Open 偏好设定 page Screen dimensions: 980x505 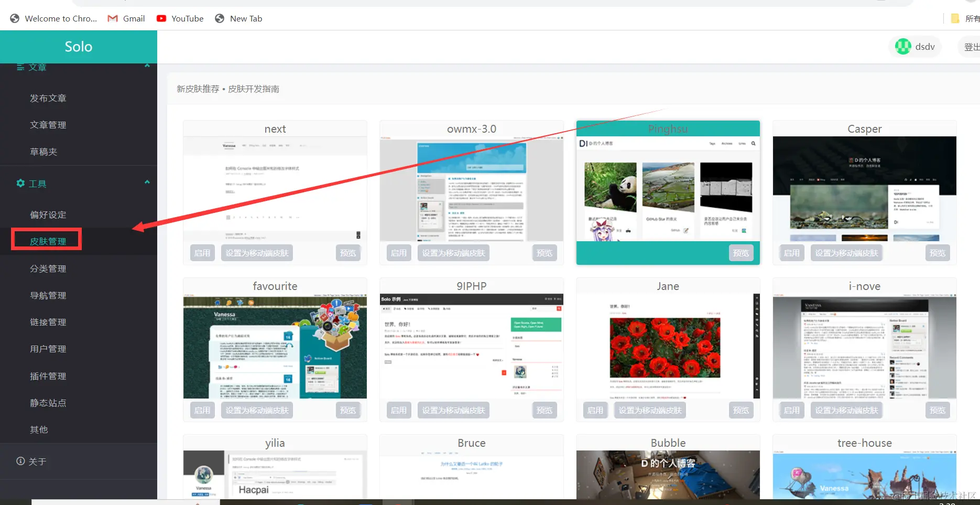[48, 214]
